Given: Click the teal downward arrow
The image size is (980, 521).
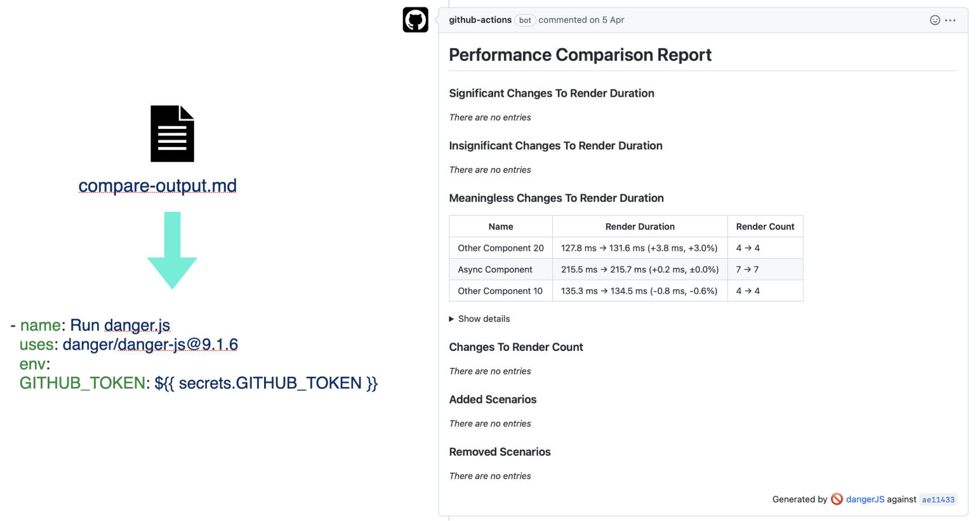Looking at the screenshot, I should [x=172, y=250].
